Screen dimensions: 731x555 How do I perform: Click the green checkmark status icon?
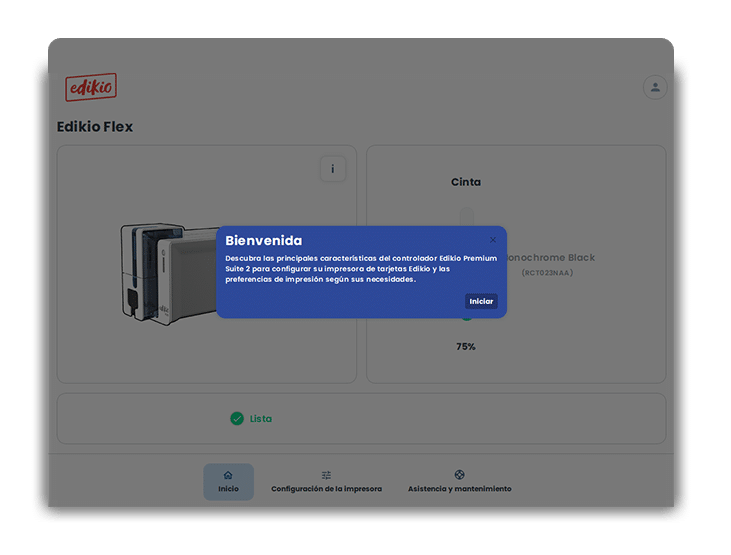coord(237,419)
